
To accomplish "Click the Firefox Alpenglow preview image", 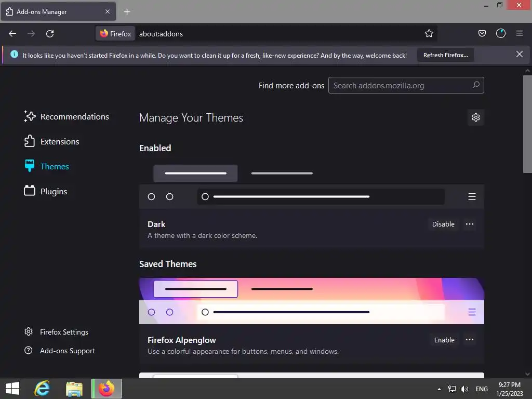I will [312, 301].
